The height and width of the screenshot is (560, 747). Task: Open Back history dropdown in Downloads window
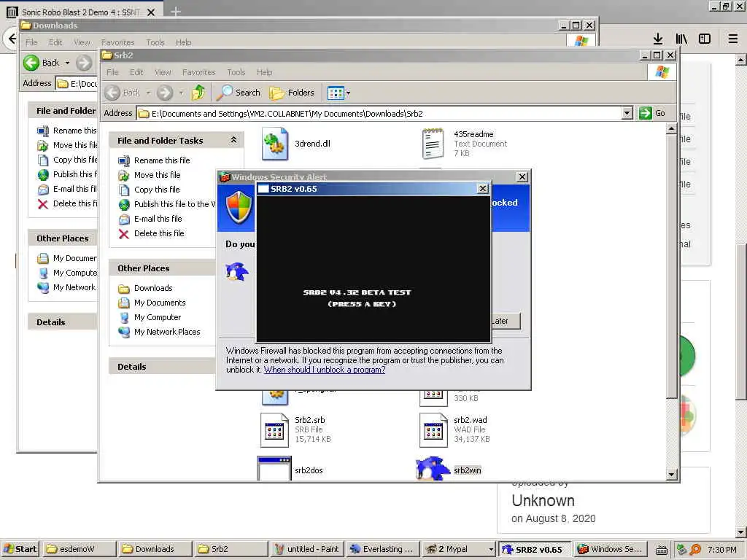click(68, 63)
